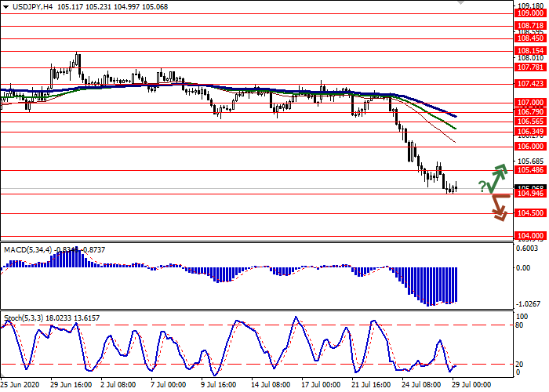Click the 109.000 red price level label
The width and height of the screenshot is (549, 392).
click(529, 13)
